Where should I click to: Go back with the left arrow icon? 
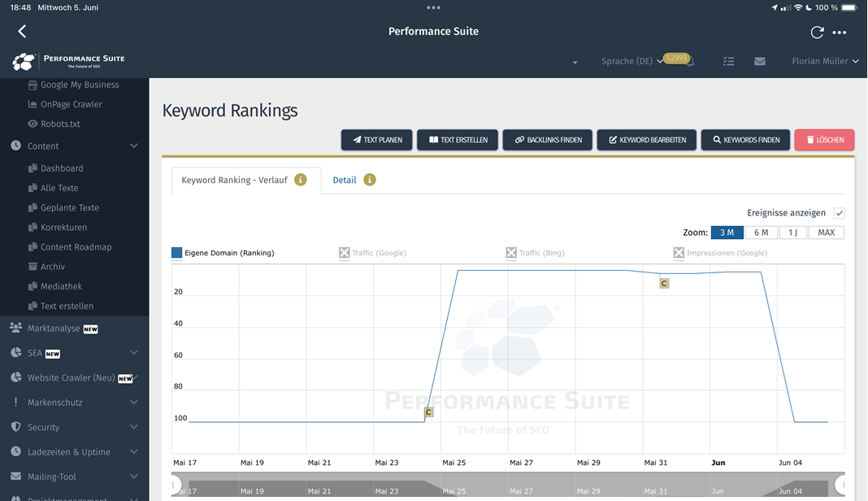click(22, 31)
